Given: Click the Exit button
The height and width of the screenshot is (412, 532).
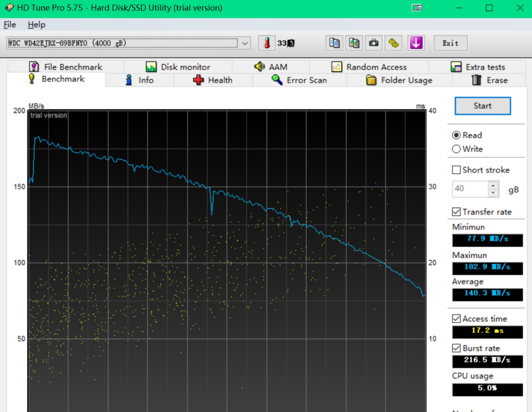Looking at the screenshot, I should [x=451, y=43].
